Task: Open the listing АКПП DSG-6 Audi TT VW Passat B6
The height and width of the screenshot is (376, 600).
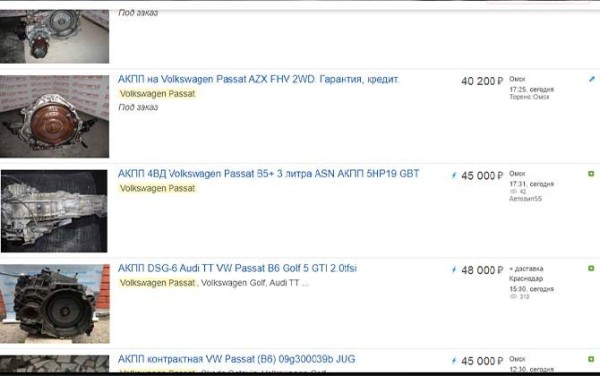Action: (237, 268)
